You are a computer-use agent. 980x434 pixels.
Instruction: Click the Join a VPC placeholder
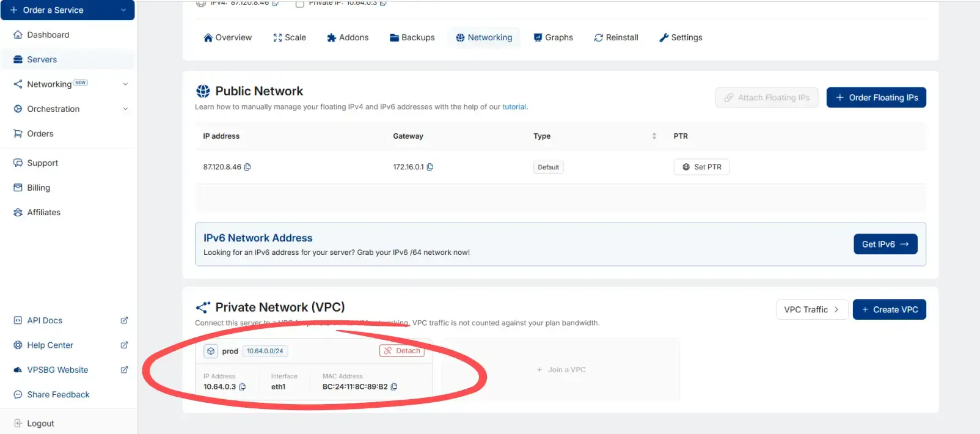point(561,370)
